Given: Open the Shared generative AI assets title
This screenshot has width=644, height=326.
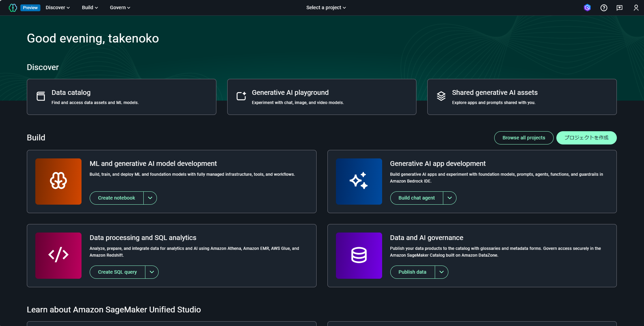Looking at the screenshot, I should pos(495,92).
